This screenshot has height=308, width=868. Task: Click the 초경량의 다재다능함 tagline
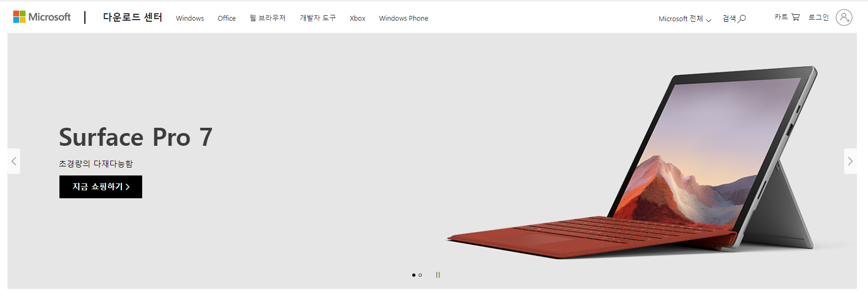(x=96, y=164)
